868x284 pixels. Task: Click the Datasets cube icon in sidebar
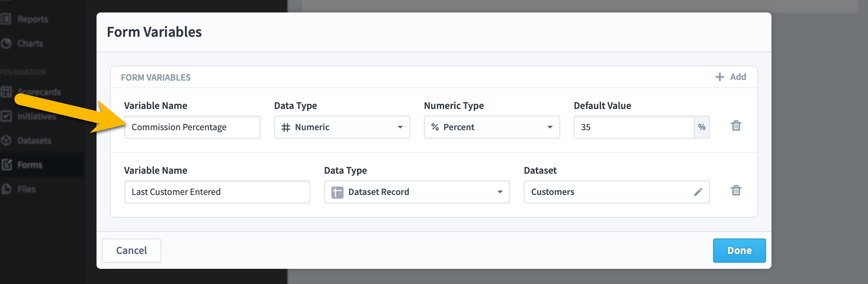pos(6,140)
